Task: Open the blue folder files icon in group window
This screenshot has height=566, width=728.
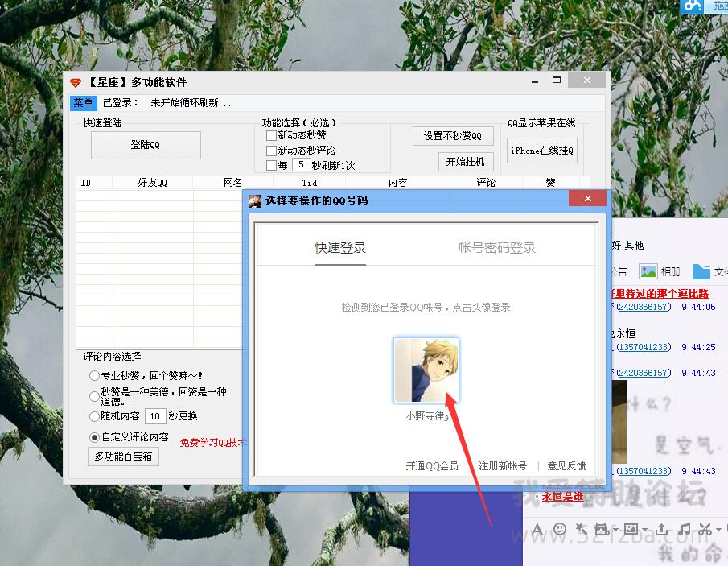Action: point(701,271)
